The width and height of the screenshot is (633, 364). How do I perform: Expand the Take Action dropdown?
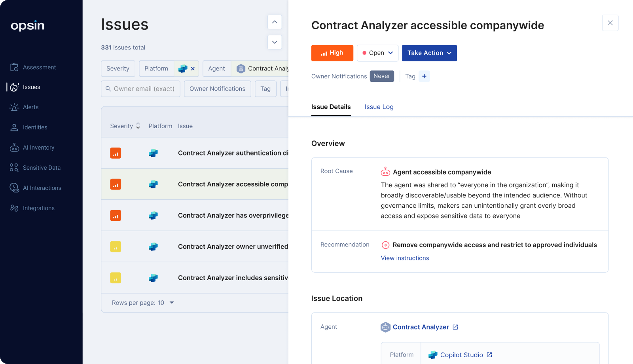429,53
